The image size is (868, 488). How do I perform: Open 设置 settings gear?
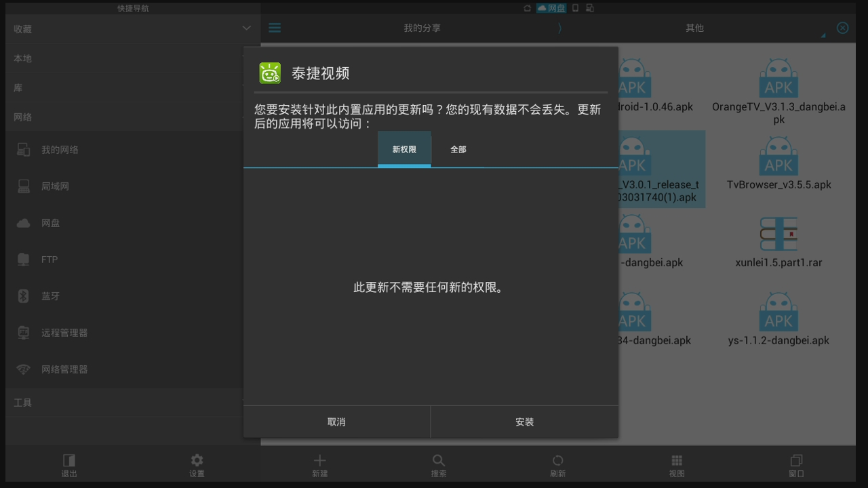pyautogui.click(x=197, y=465)
